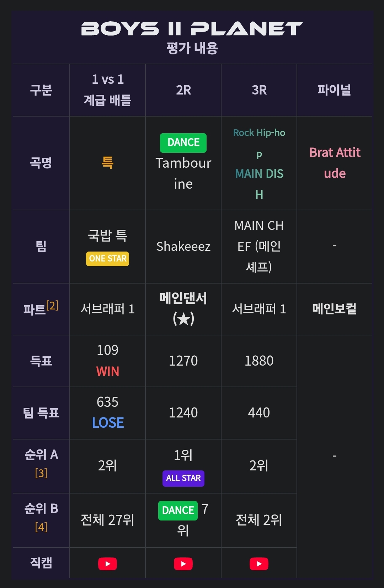Click the red WIN result text
Screen dimensions: 384x588
pyautogui.click(x=108, y=371)
